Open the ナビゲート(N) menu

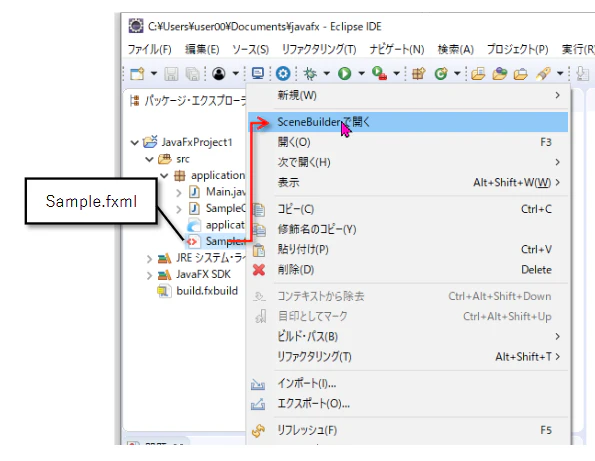point(397,49)
